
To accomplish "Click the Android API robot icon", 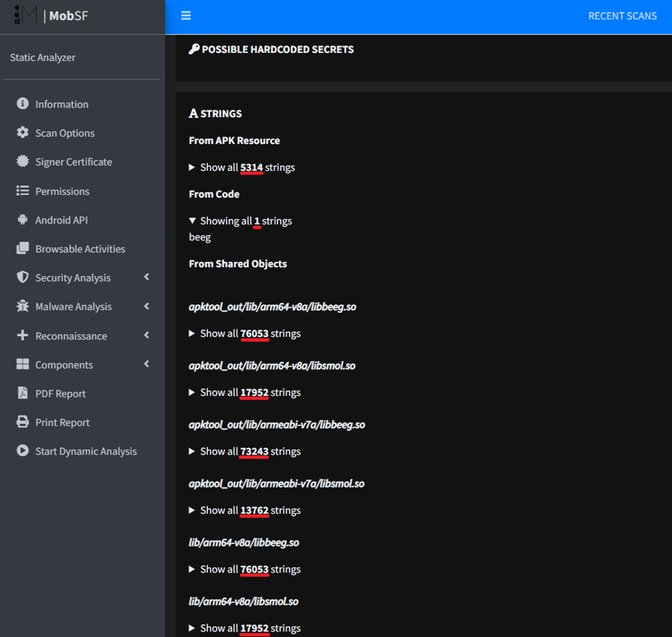I will pyautogui.click(x=23, y=220).
